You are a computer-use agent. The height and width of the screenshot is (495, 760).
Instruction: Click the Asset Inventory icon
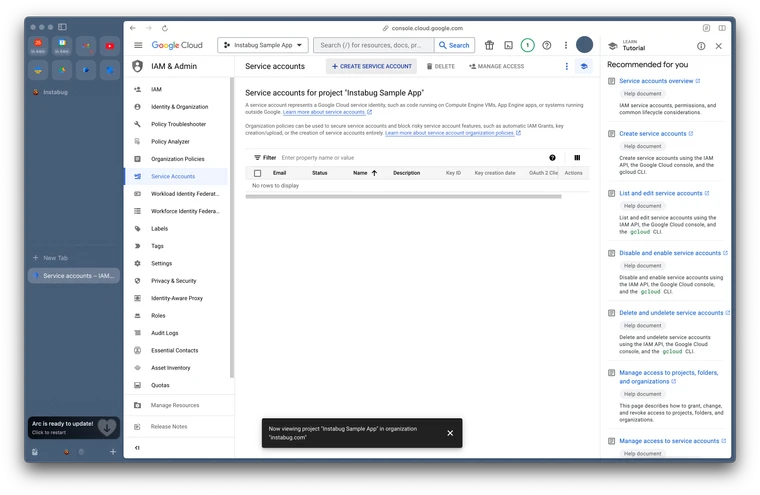click(138, 368)
